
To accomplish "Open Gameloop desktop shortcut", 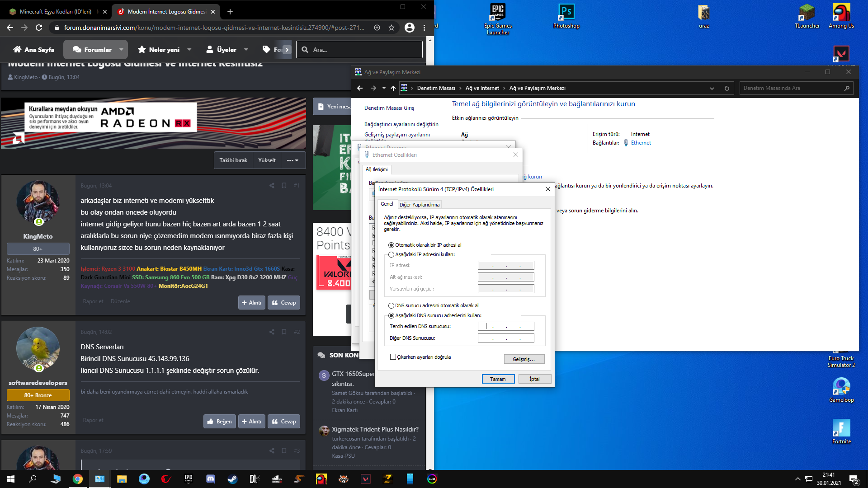I will pos(841,389).
